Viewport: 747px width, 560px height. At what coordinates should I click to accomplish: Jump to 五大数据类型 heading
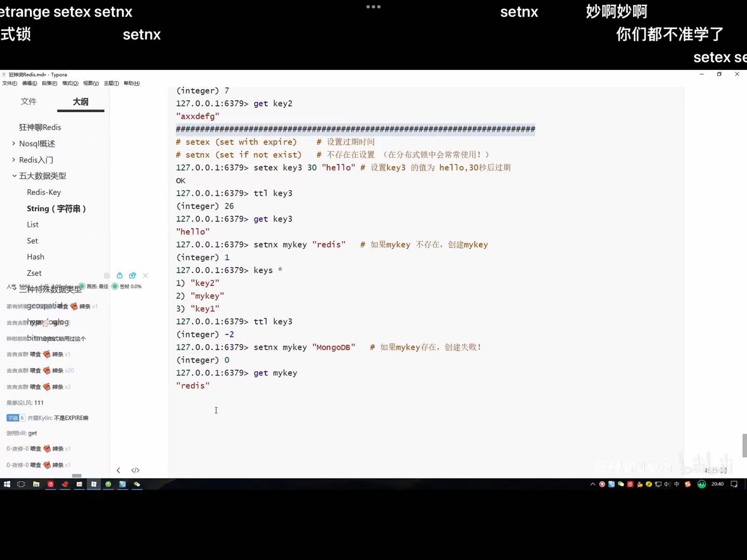pos(43,176)
